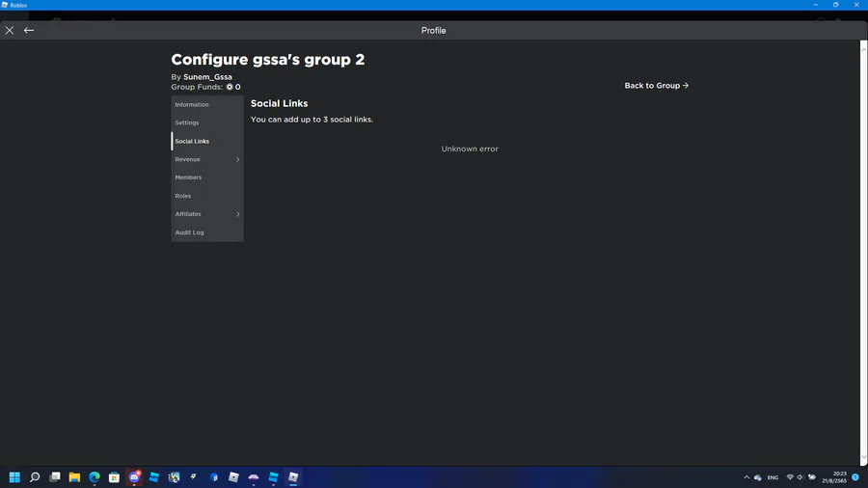The width and height of the screenshot is (868, 488).
Task: Open Task View from the taskbar
Action: 55,477
